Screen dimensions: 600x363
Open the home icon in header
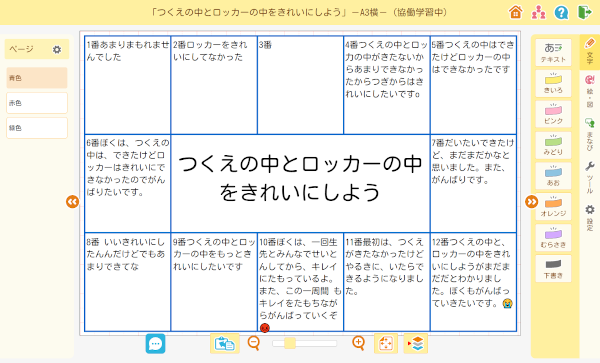[x=515, y=12]
